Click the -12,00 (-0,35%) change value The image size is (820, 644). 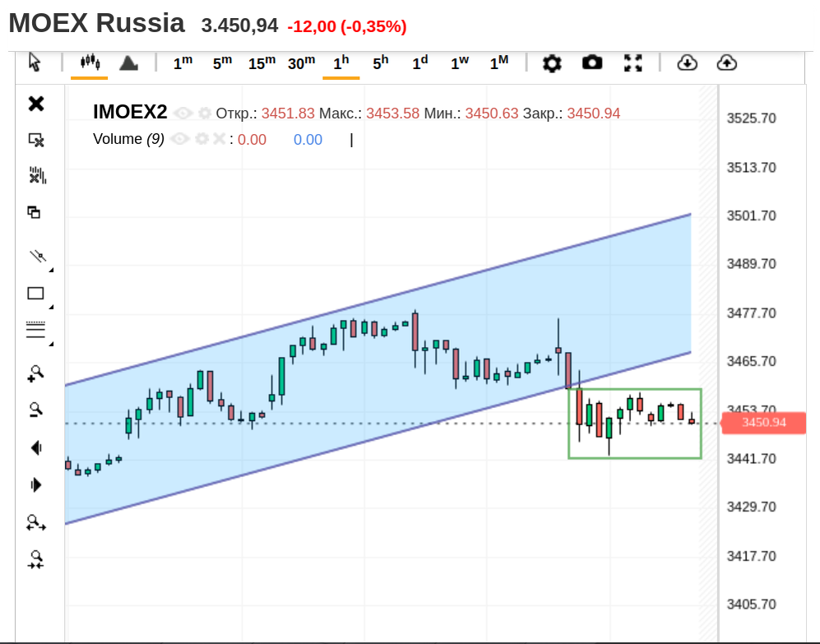(x=347, y=26)
